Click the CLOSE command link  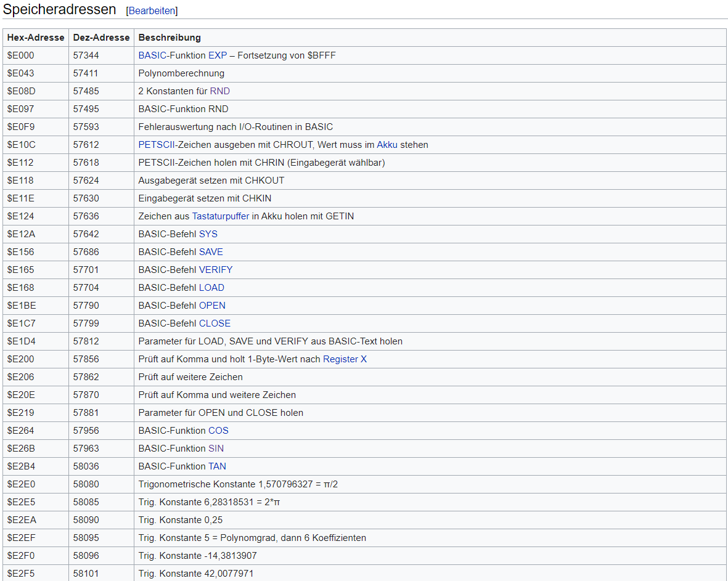215,323
